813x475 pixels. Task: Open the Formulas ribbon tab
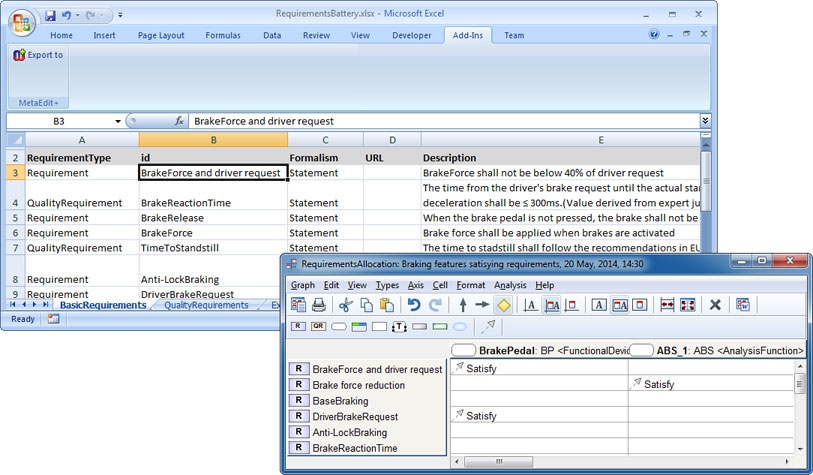(223, 35)
